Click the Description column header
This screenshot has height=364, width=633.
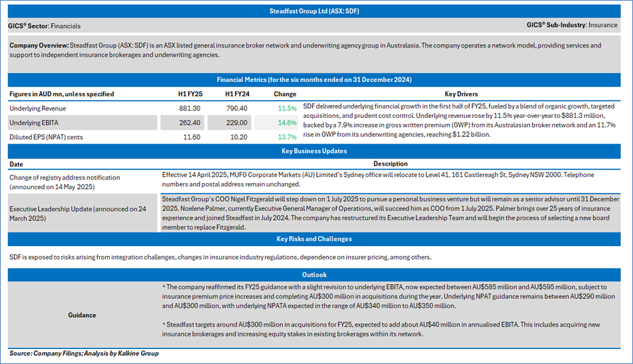[x=390, y=164]
